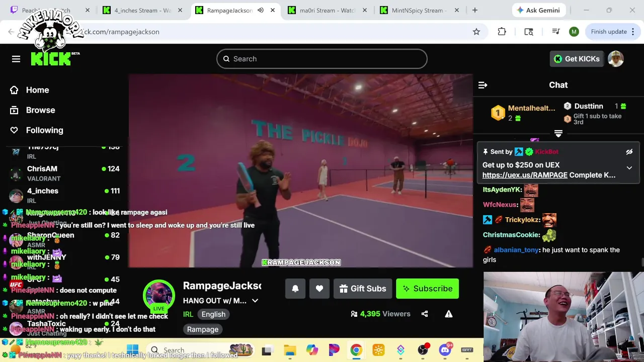This screenshot has width=644, height=362.
Task: Hide the pinned KickBot message
Action: click(x=629, y=152)
